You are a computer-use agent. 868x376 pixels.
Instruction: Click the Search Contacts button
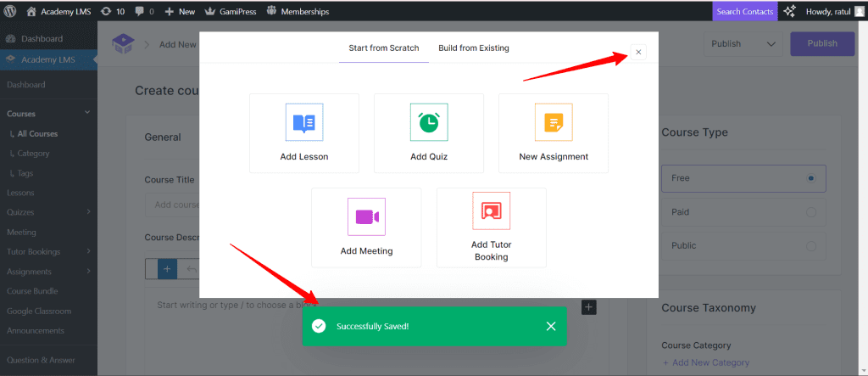[x=744, y=12]
